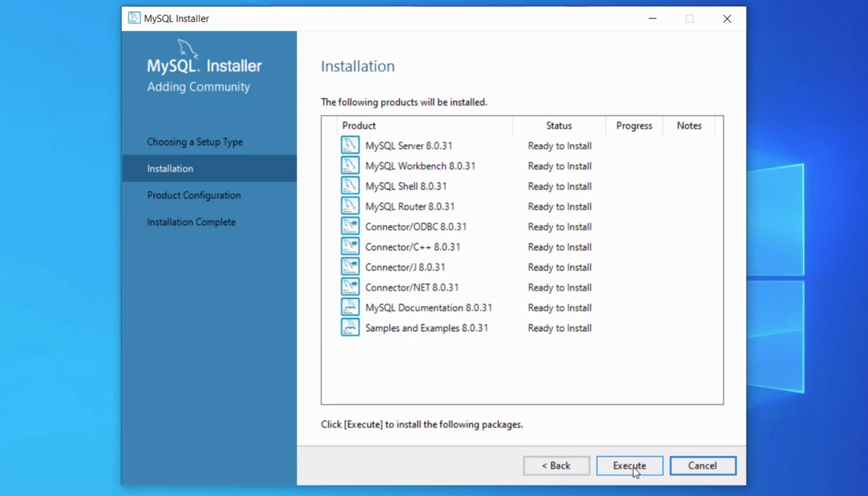Click the MySQL Documentation 8.0.31 icon
The height and width of the screenshot is (496, 868).
(350, 308)
